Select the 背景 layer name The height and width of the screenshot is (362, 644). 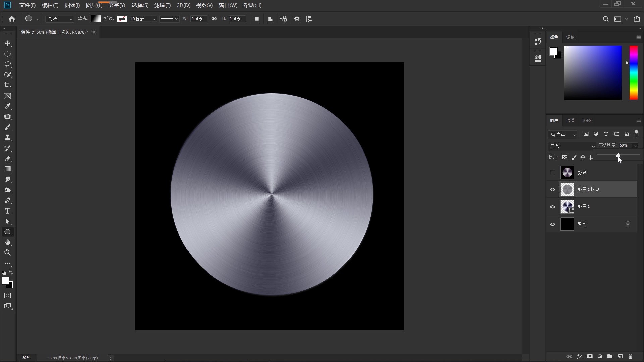click(582, 224)
